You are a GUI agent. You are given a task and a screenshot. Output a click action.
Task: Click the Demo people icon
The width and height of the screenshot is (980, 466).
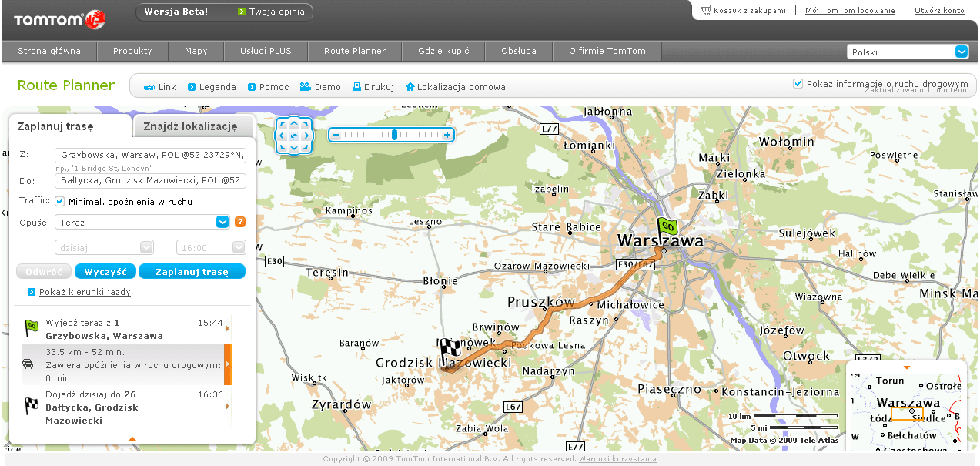pos(306,87)
